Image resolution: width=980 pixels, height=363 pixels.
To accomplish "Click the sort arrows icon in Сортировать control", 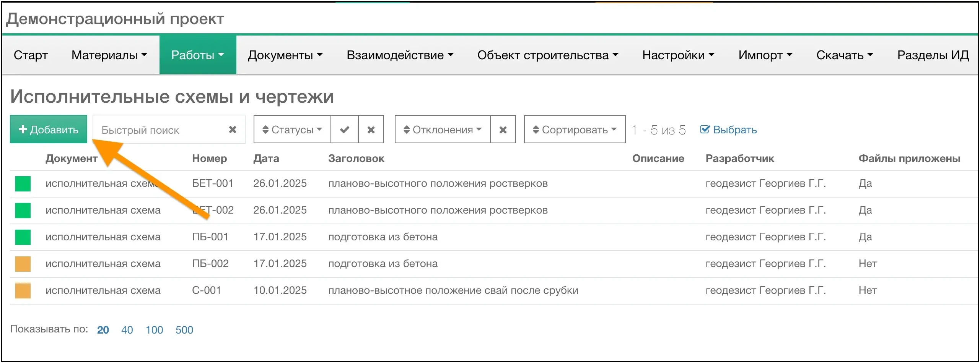I will (x=536, y=130).
